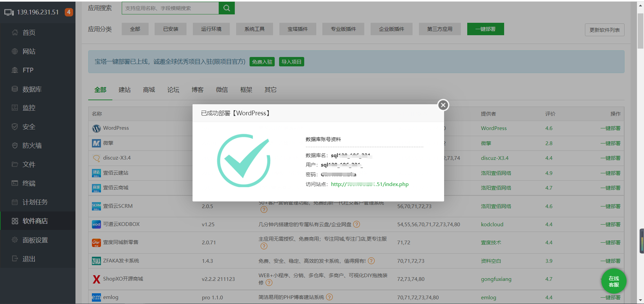
Task: Switch to the 商城 tab
Action: [149, 90]
